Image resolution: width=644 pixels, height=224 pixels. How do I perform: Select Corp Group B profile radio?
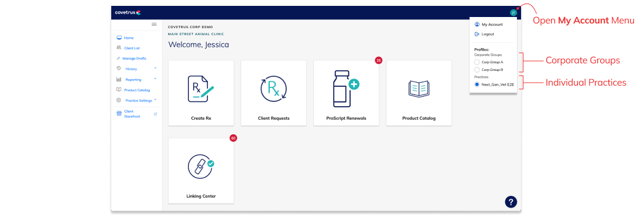coord(477,70)
